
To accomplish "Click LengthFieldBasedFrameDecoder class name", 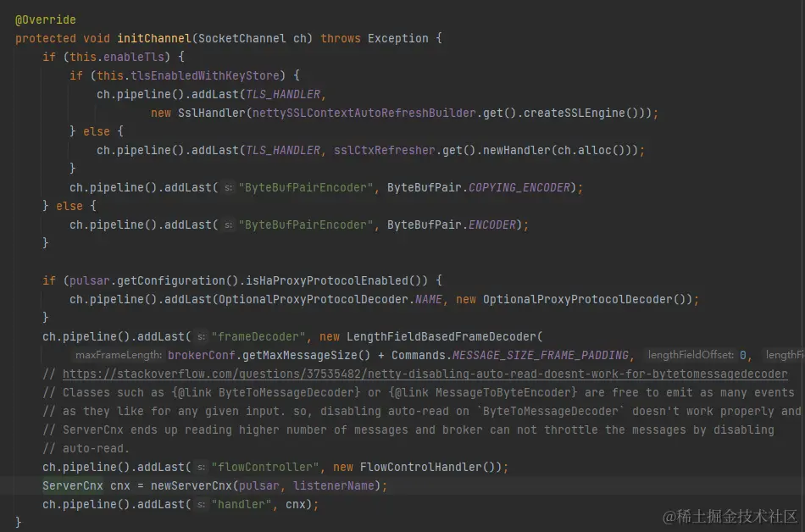I will click(441, 336).
